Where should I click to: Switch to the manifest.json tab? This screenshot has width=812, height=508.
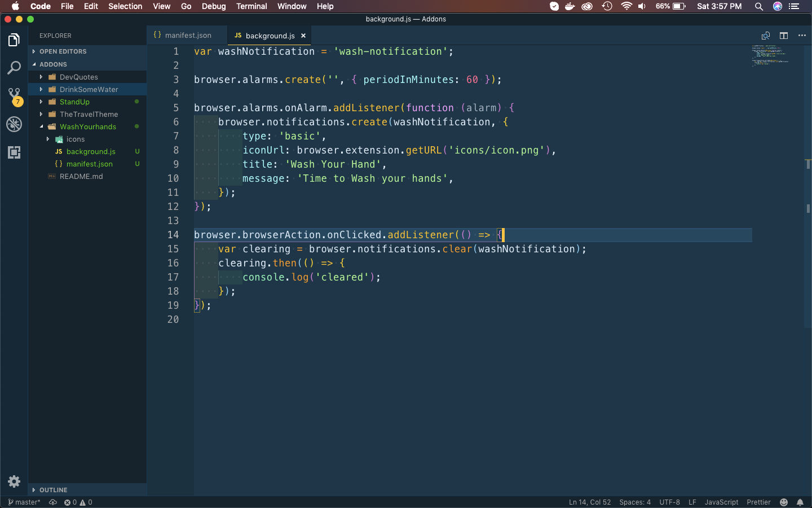click(187, 35)
